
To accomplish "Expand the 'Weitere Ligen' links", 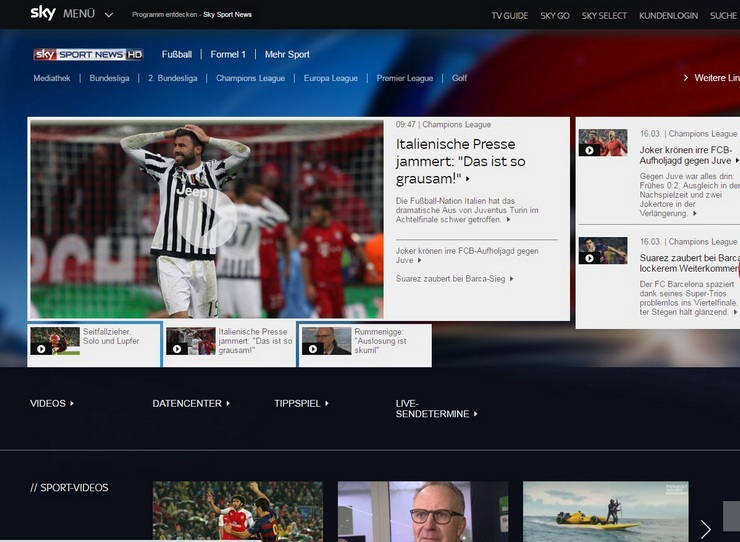I will coord(710,78).
